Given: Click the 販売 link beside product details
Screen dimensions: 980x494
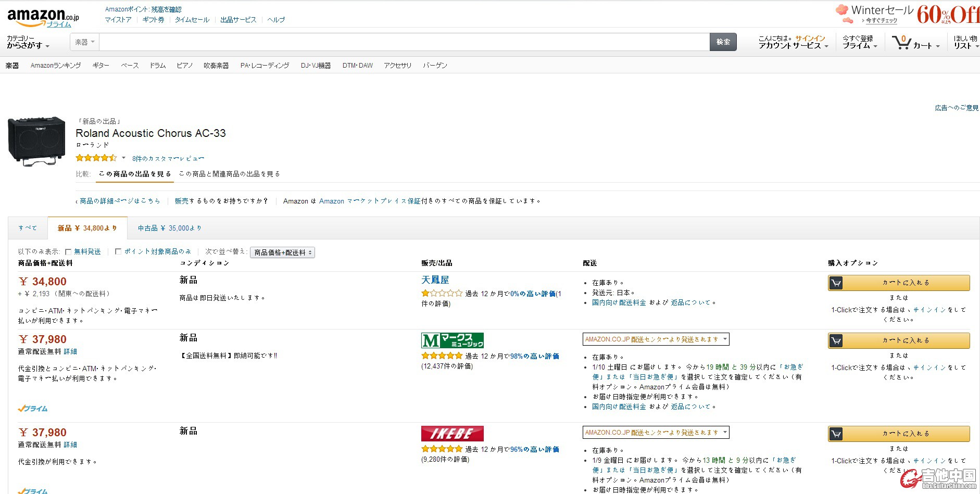Looking at the screenshot, I should [x=182, y=201].
